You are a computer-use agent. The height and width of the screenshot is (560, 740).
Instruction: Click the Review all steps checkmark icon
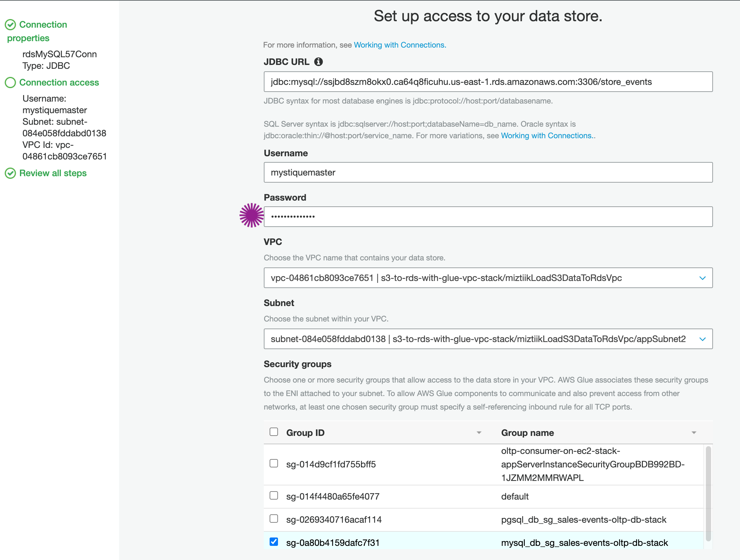[x=10, y=173]
